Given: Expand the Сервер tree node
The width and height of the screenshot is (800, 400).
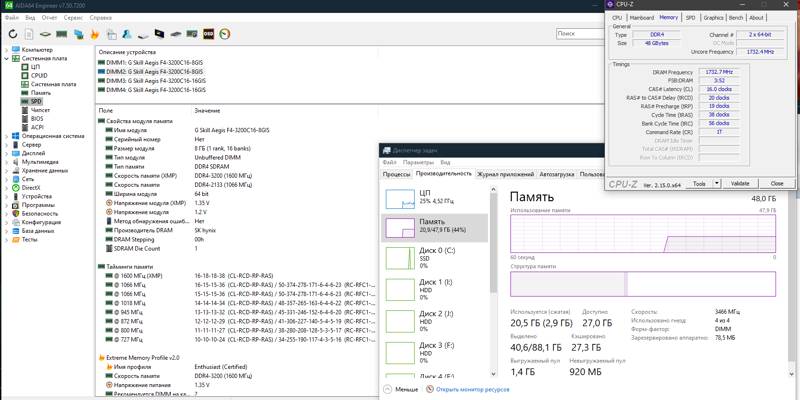Looking at the screenshot, I should 7,145.
